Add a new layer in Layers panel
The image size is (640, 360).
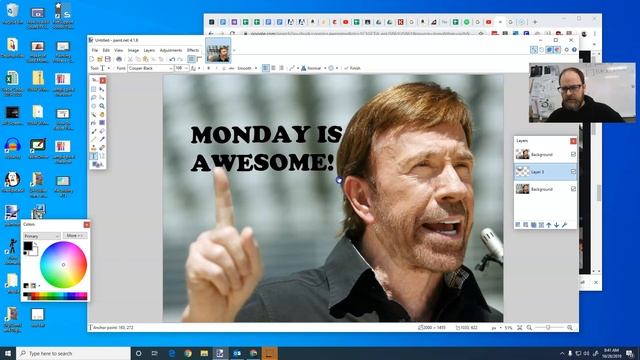tap(518, 225)
